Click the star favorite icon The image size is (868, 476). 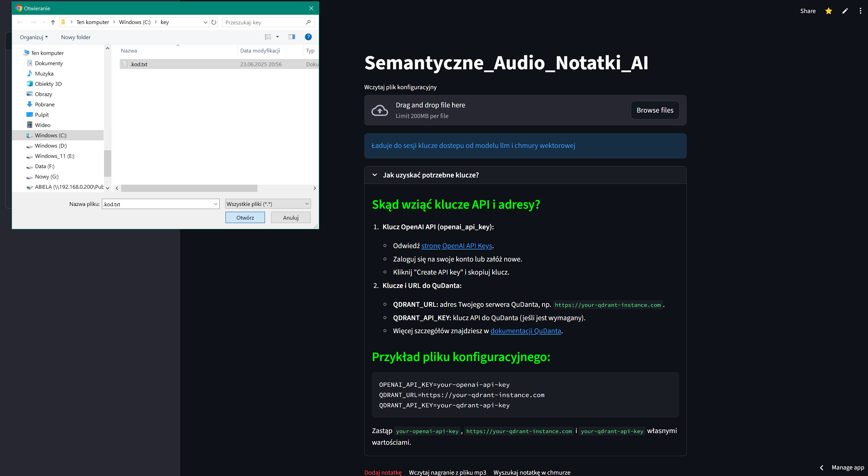829,11
